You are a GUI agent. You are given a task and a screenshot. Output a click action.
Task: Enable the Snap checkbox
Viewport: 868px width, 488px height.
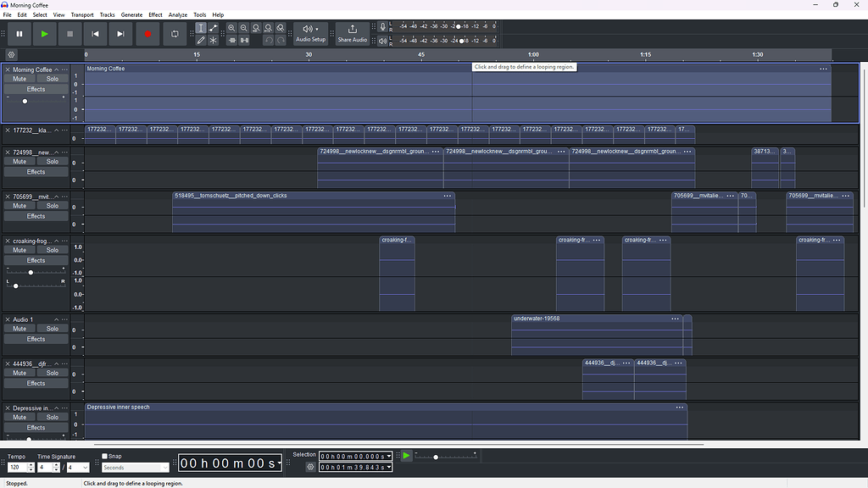103,456
